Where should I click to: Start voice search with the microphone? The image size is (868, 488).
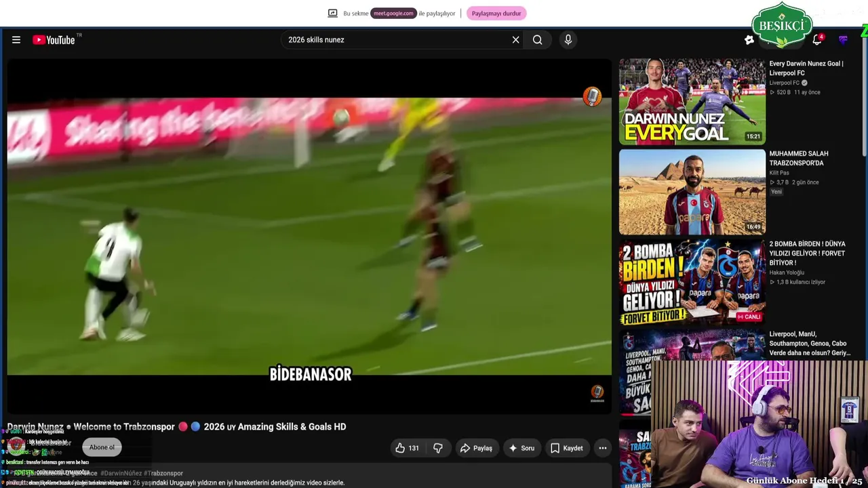pos(568,40)
